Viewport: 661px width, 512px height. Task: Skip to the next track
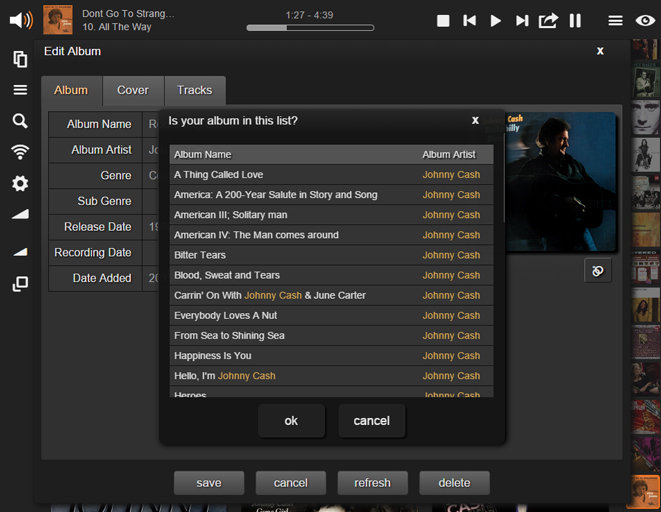(x=522, y=21)
